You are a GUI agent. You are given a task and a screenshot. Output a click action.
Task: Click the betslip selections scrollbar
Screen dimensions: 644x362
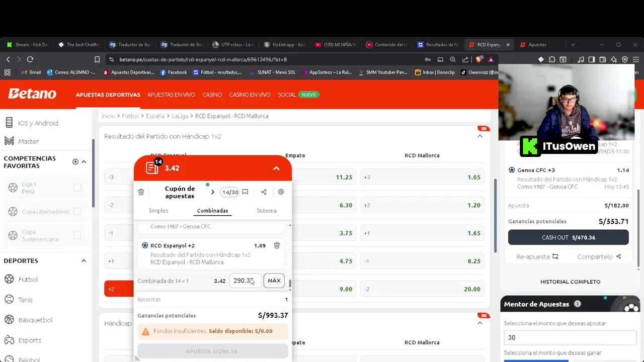click(x=290, y=284)
